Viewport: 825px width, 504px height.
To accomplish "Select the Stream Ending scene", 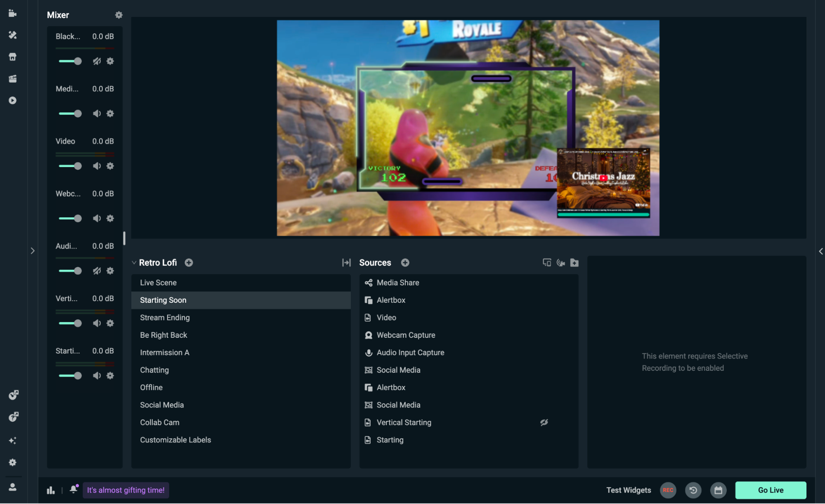I will (165, 317).
